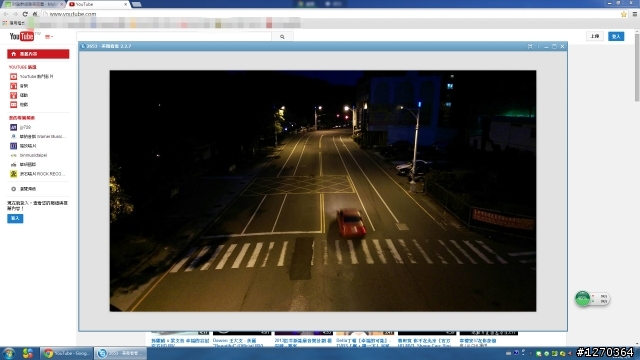640x360 pixels.
Task: Click the red car photo in the viewer
Action: tap(323, 191)
